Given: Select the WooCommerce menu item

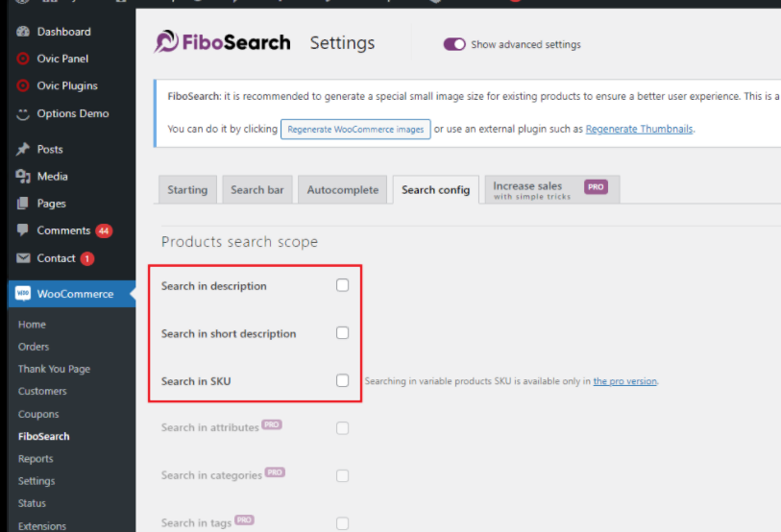Looking at the screenshot, I should (72, 294).
